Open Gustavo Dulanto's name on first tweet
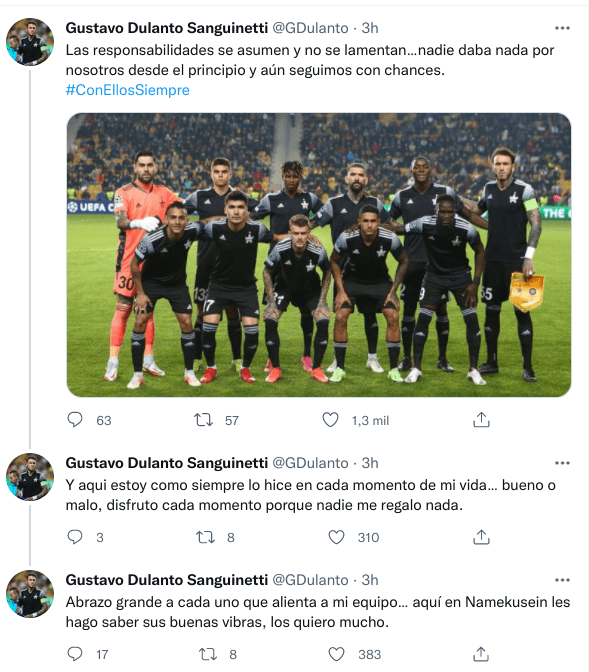The image size is (589, 672). pos(167,28)
